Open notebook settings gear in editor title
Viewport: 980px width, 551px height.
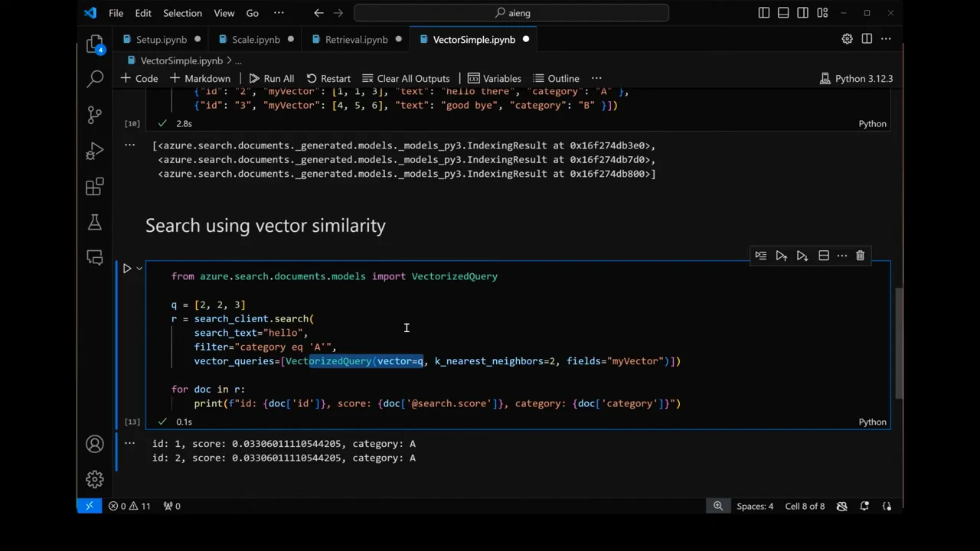[x=847, y=39]
